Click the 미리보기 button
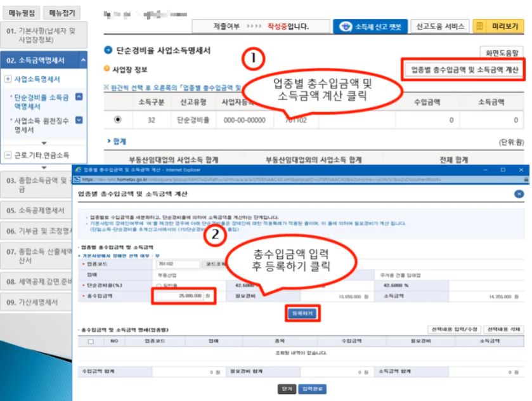Screen dimensions: 532x401 pos(498,26)
